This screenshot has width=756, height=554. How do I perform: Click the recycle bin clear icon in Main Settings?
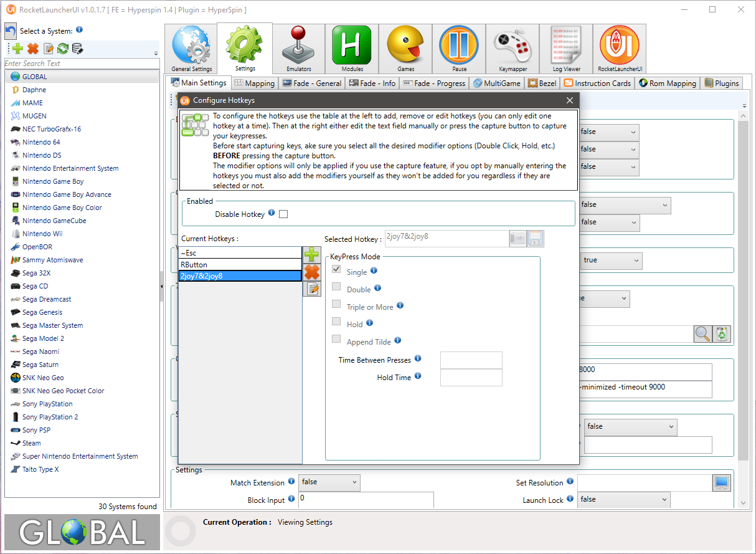tap(722, 334)
